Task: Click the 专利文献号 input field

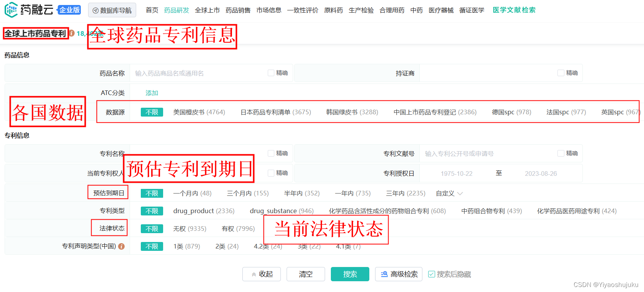Action: 488,154
